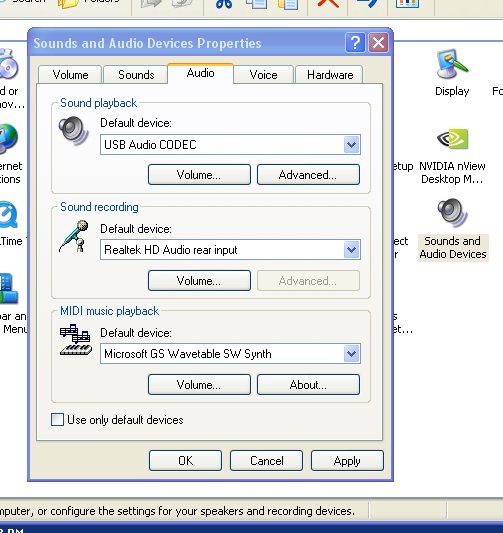Open the Sound playback default device dropdown
This screenshot has height=533, width=503.
click(352, 145)
